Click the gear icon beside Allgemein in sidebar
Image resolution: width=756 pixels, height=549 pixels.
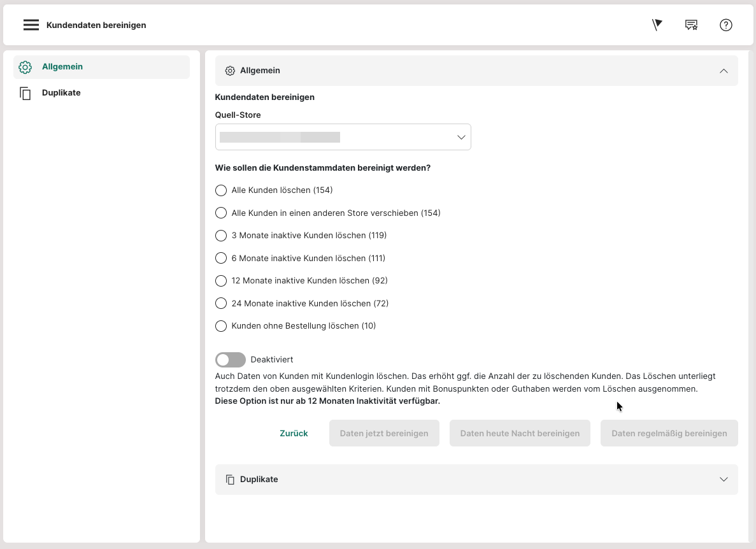point(25,67)
